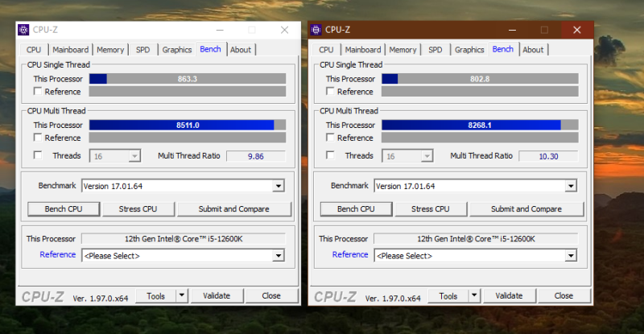Click the Close button in right window
The width and height of the screenshot is (644, 334).
tap(564, 296)
